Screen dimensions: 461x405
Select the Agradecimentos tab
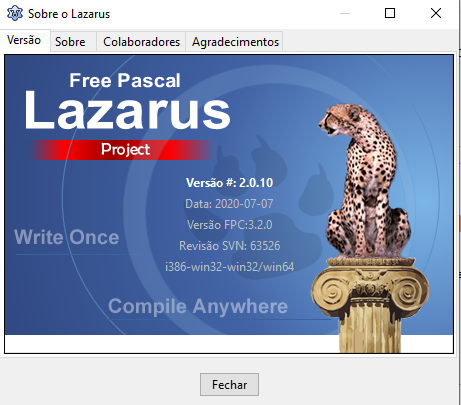pos(235,42)
